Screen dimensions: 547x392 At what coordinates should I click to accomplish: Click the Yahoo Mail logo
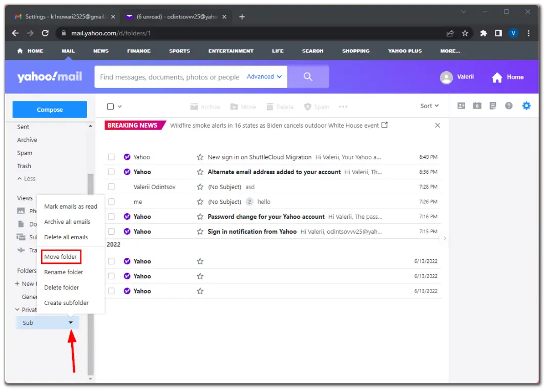(x=50, y=77)
